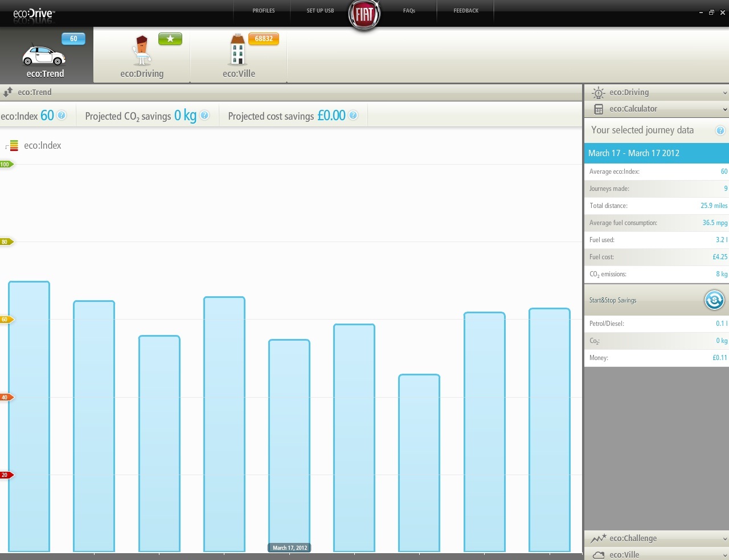The width and height of the screenshot is (729, 560).
Task: Click the eco:Trend arrows icon in header
Action: coord(8,92)
